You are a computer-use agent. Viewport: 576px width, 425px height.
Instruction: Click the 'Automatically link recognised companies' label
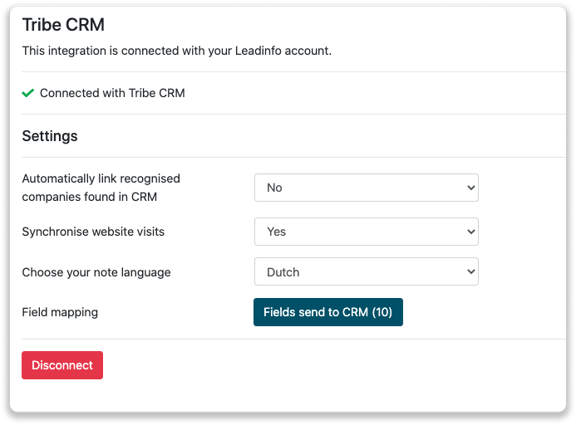(101, 188)
